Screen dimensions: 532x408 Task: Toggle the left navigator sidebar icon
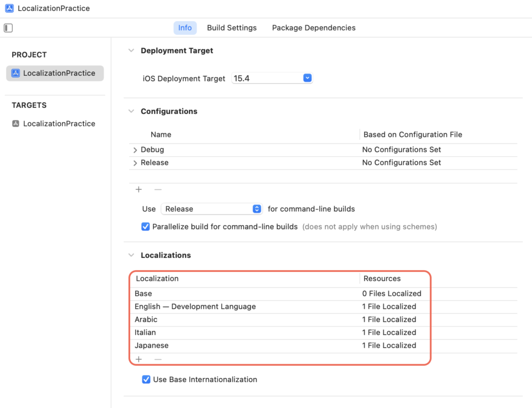tap(7, 28)
